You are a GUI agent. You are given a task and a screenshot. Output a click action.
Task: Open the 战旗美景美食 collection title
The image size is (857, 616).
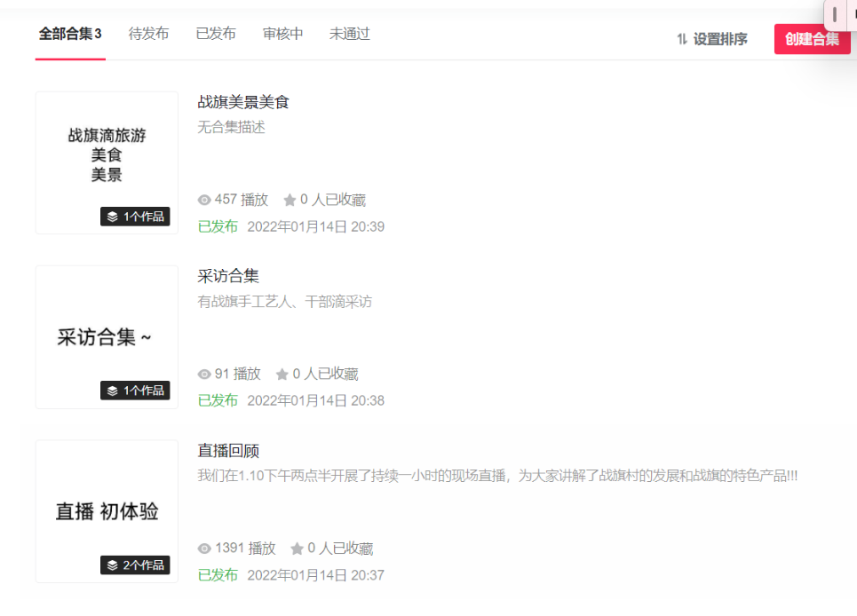tap(243, 102)
